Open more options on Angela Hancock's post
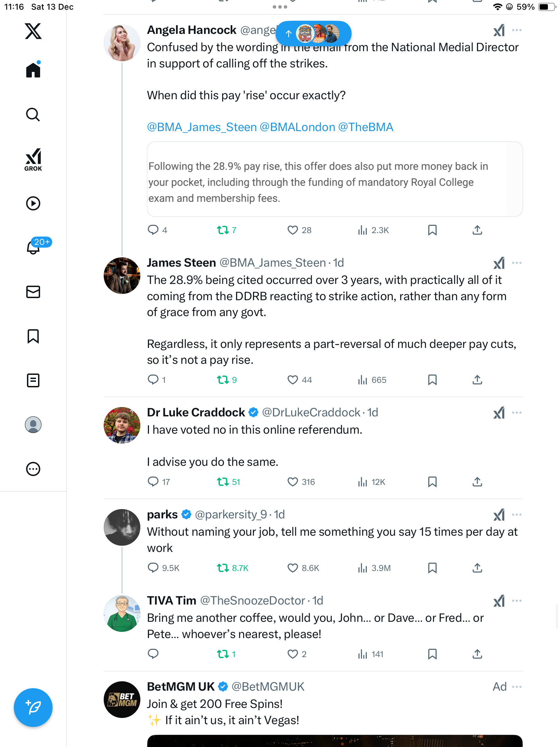The image size is (560, 747). tap(517, 30)
